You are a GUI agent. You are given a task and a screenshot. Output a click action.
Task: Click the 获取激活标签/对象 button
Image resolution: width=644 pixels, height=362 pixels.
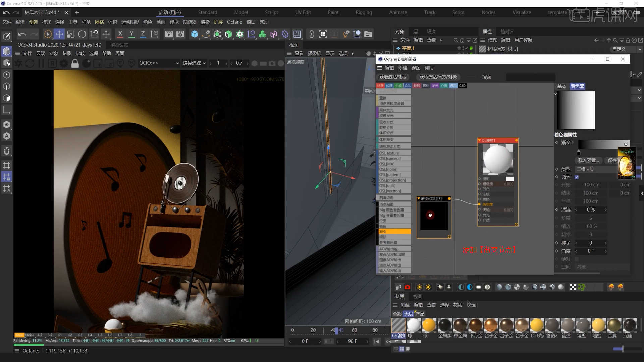click(438, 77)
